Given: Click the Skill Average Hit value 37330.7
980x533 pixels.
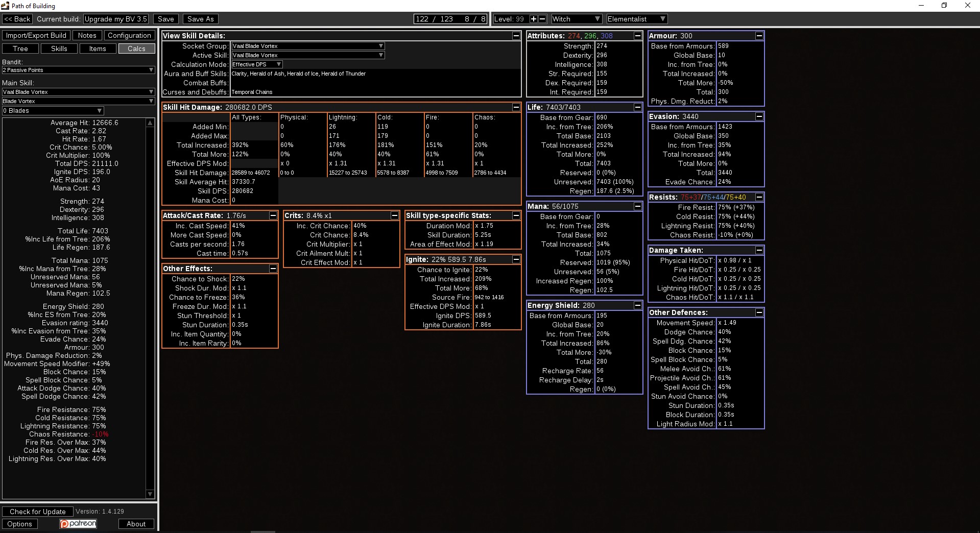Looking at the screenshot, I should (244, 182).
